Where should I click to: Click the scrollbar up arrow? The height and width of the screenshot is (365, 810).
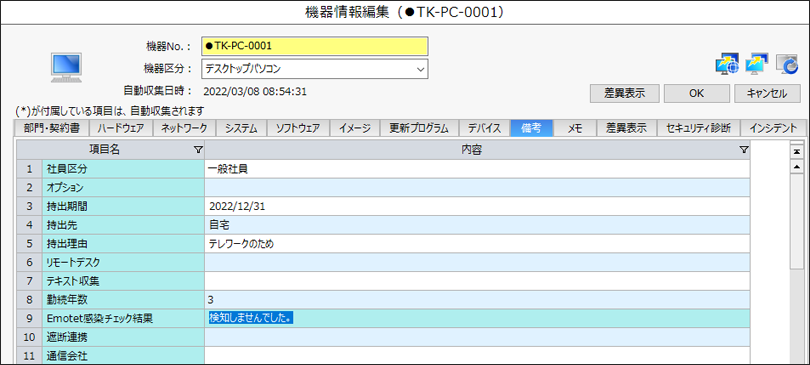[797, 167]
